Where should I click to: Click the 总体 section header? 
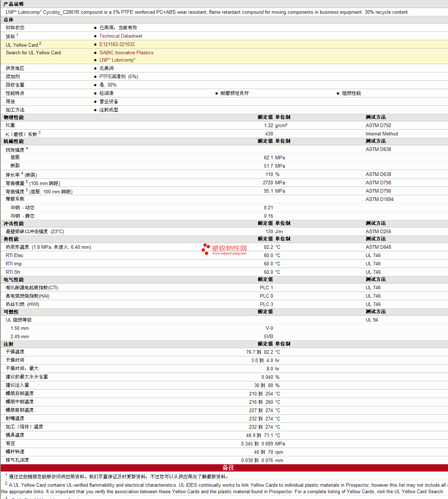click(x=9, y=20)
